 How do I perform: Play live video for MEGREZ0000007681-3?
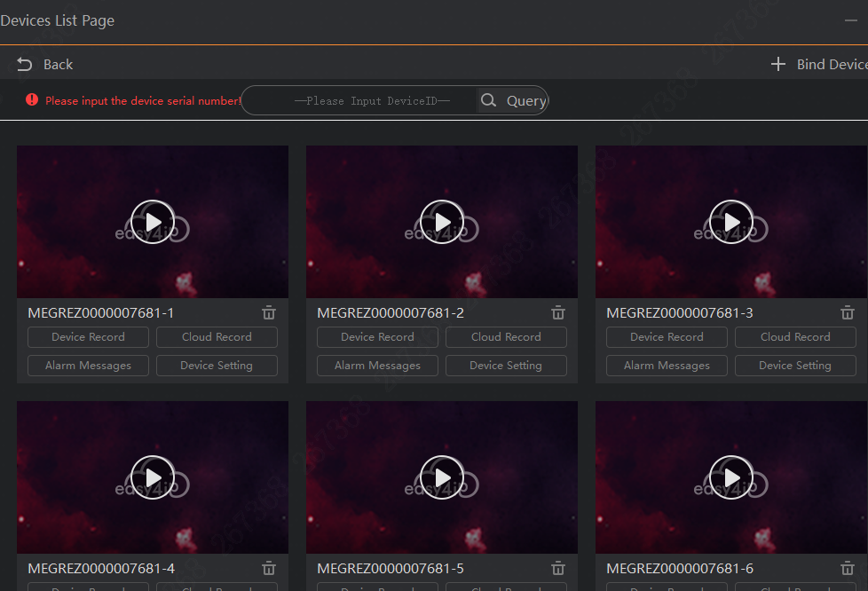click(x=731, y=222)
